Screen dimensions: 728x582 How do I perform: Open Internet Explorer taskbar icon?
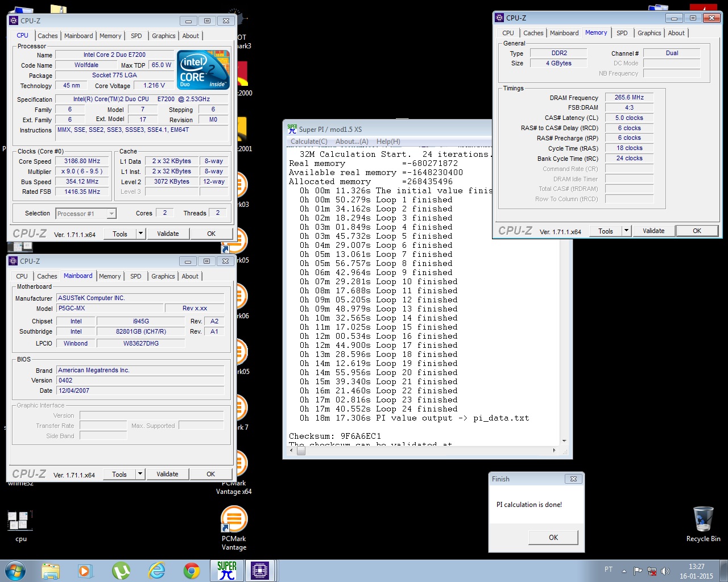(x=156, y=571)
